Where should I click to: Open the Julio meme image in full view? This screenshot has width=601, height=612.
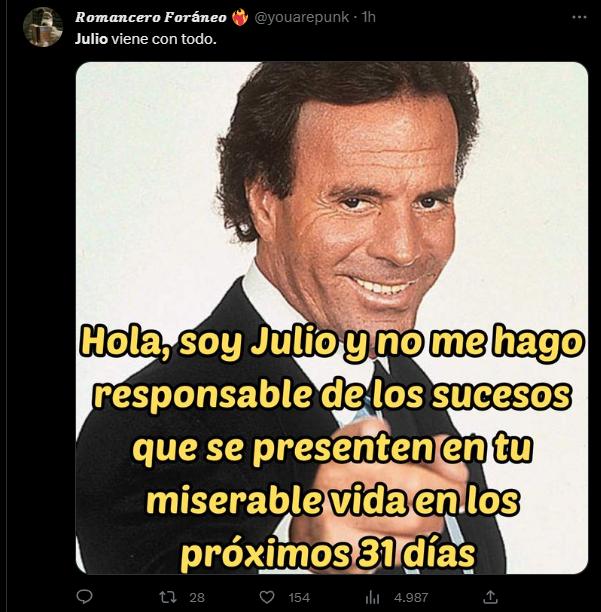point(332,318)
